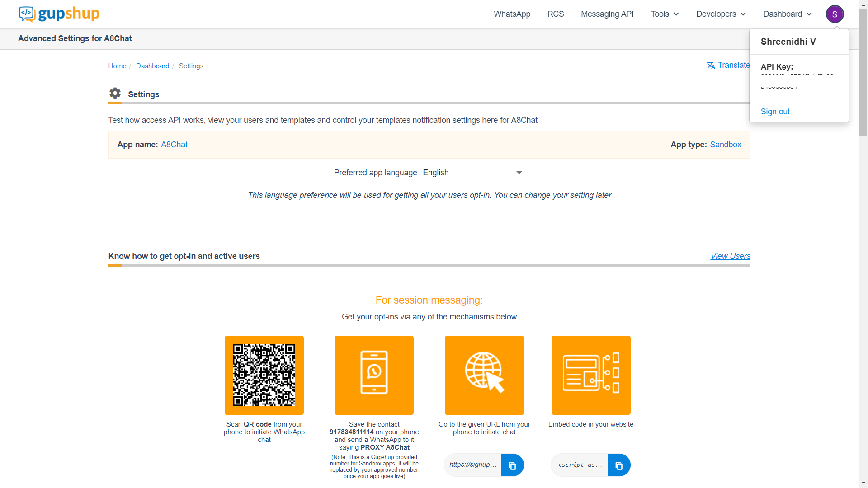Screen dimensions: 868x488
Task: Click the Settings gear icon
Action: [x=115, y=93]
